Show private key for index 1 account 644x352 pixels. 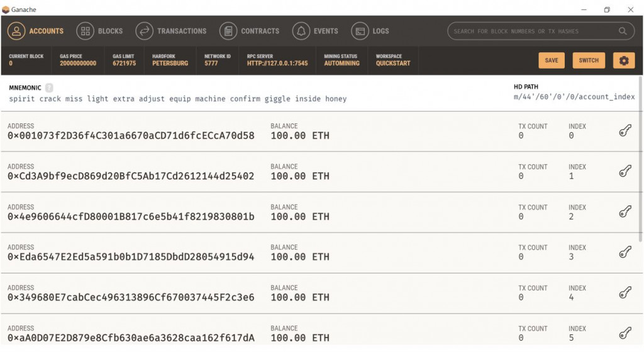pos(625,171)
